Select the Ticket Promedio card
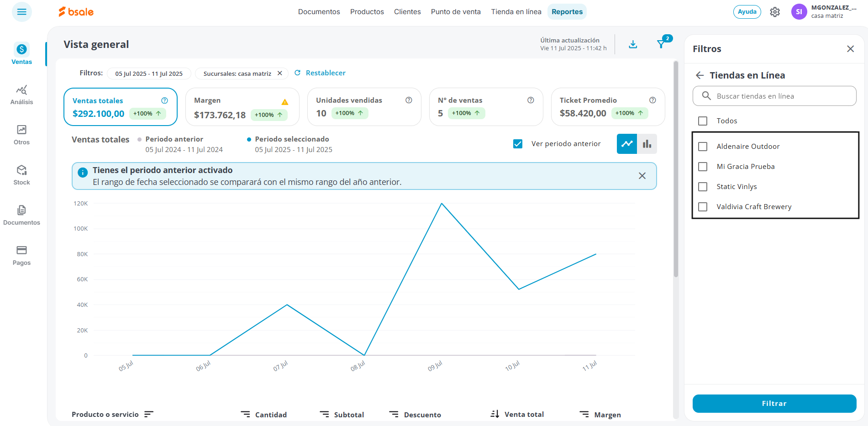Image resolution: width=868 pixels, height=426 pixels. [x=608, y=107]
